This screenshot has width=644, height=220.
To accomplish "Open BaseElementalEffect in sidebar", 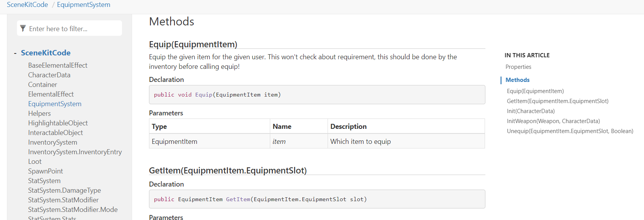I will tap(58, 65).
